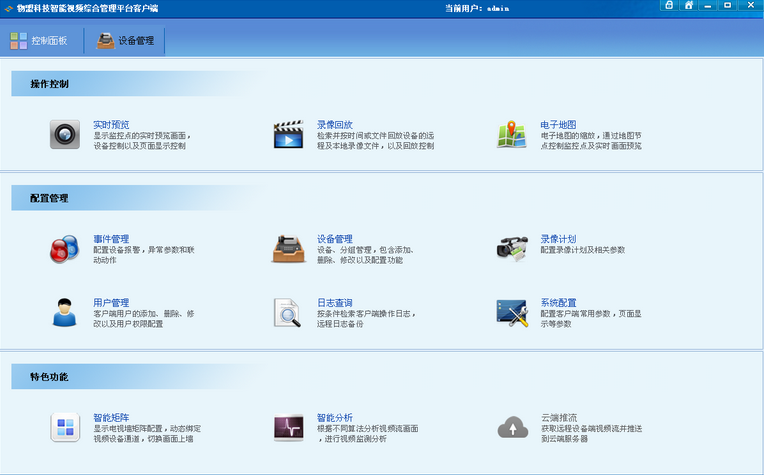Click the 云端推流 cloud upload icon

click(512, 427)
